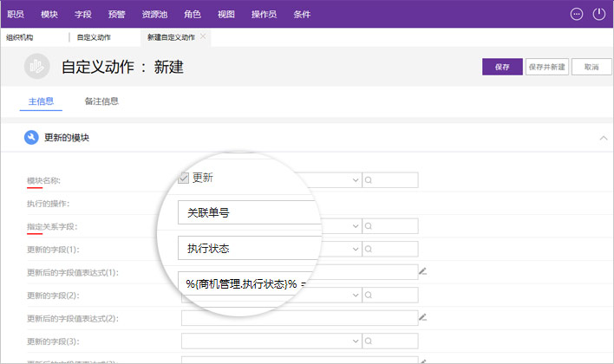Viewport: 614px width, 364px height.
Task: Toggle the 更新 checkbox
Action: click(x=183, y=178)
